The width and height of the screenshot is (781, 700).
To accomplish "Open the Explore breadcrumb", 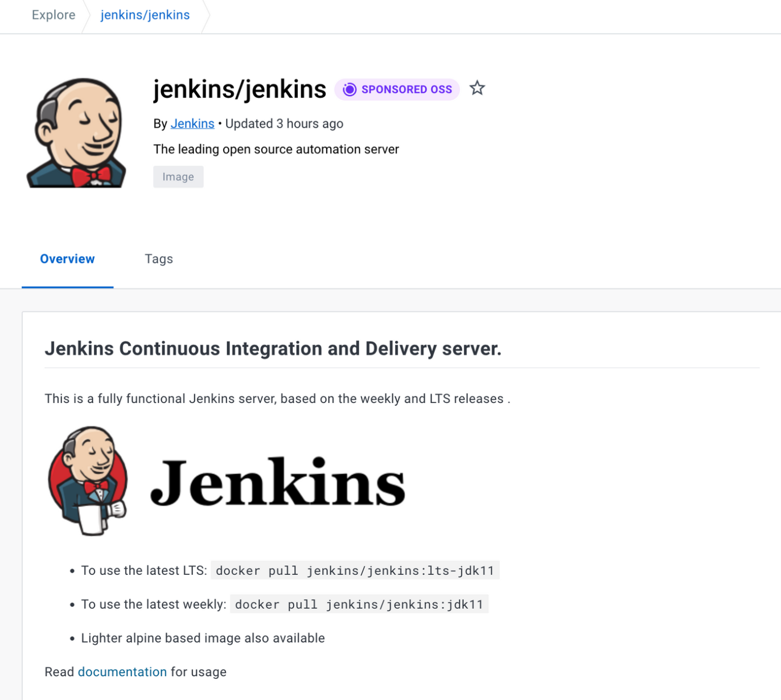I will pyautogui.click(x=54, y=15).
